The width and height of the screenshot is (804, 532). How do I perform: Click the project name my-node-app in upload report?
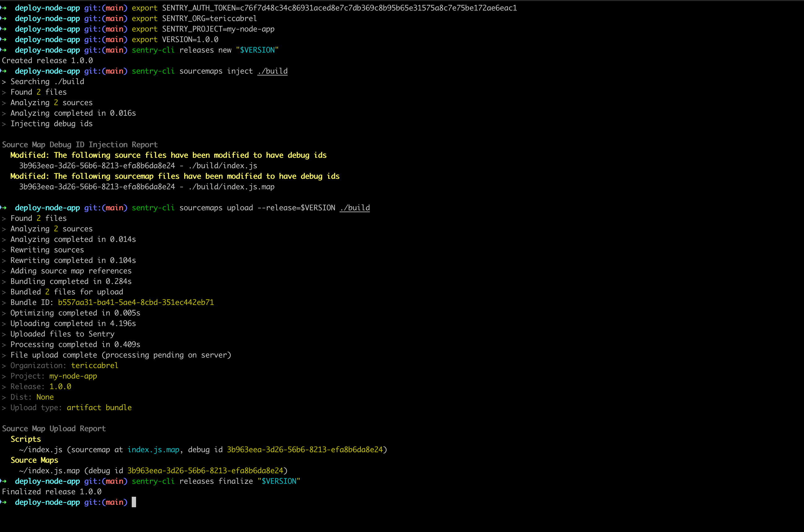[x=73, y=376]
